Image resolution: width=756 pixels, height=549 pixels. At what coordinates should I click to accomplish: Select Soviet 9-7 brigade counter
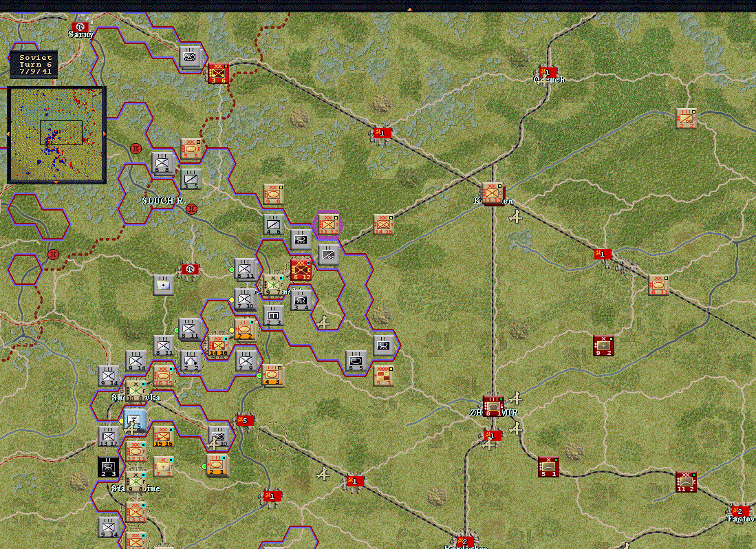[273, 285]
